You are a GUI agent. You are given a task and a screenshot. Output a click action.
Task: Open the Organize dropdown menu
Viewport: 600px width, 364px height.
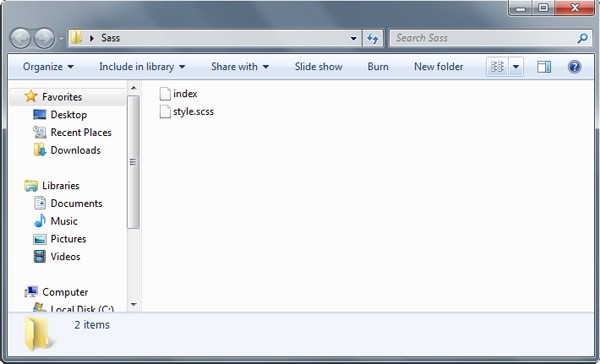point(48,67)
